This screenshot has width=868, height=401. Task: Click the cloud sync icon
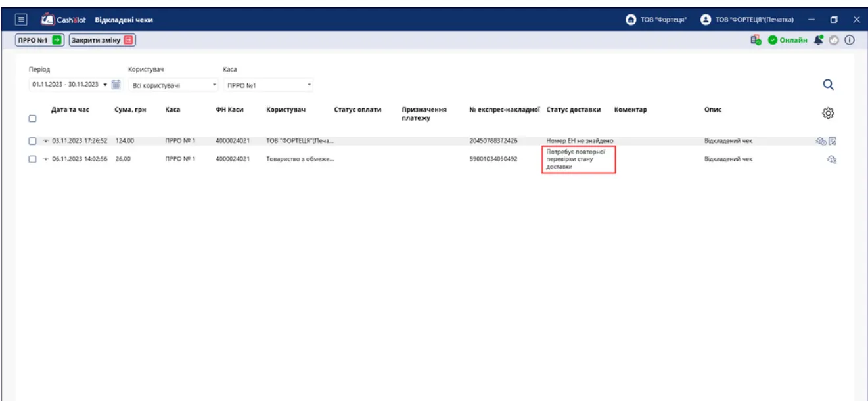pos(834,40)
